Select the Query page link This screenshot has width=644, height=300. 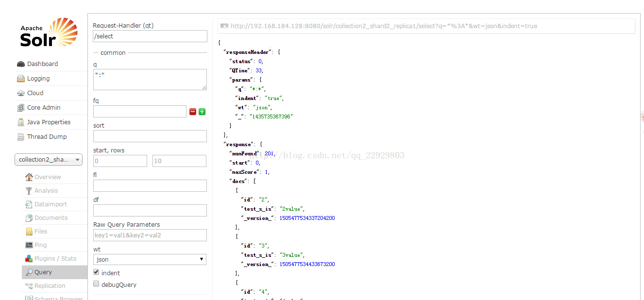click(x=43, y=272)
